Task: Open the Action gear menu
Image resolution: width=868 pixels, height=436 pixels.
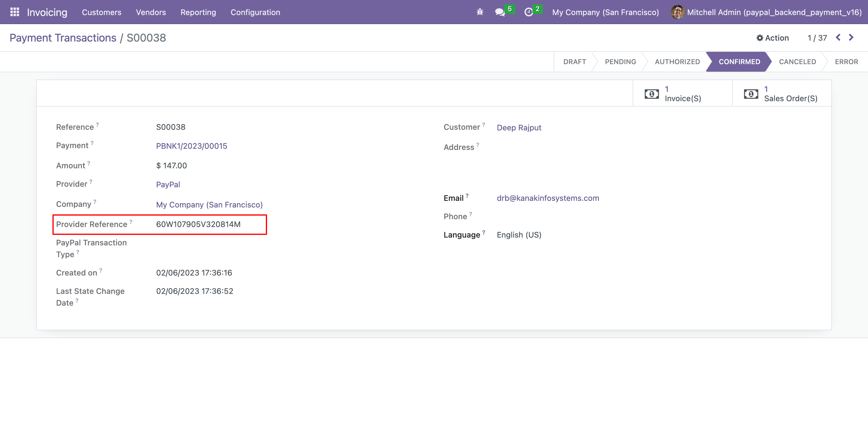Action: (772, 38)
